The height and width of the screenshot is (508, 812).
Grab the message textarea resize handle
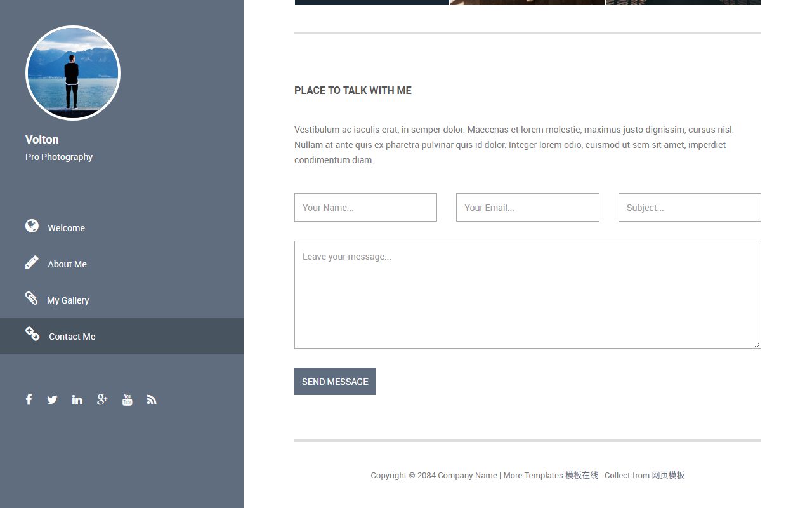[x=757, y=344]
